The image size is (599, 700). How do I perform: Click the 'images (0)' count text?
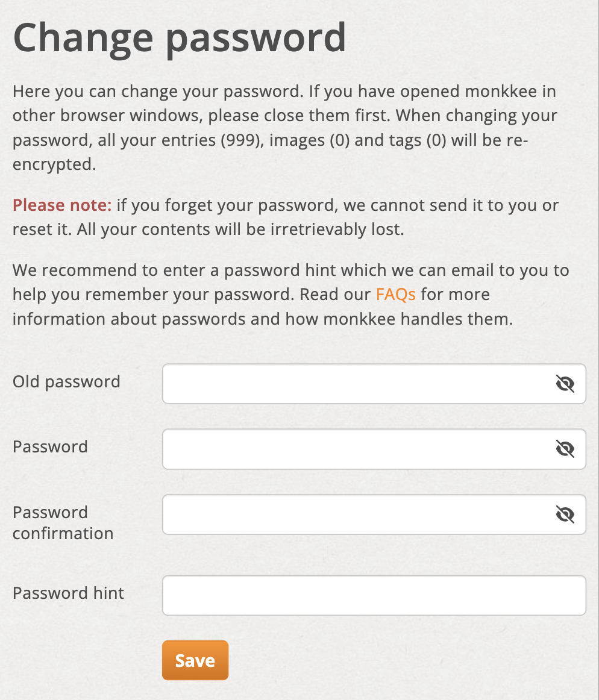(310, 140)
